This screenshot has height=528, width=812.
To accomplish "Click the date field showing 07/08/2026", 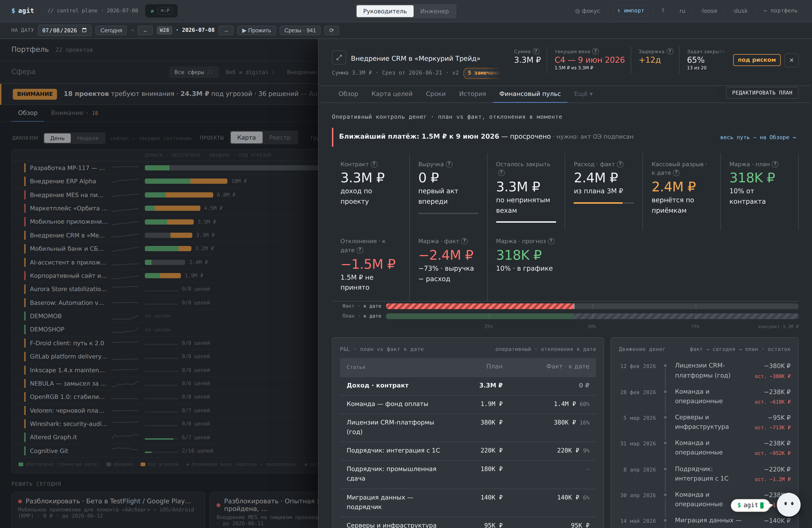I will pos(65,30).
